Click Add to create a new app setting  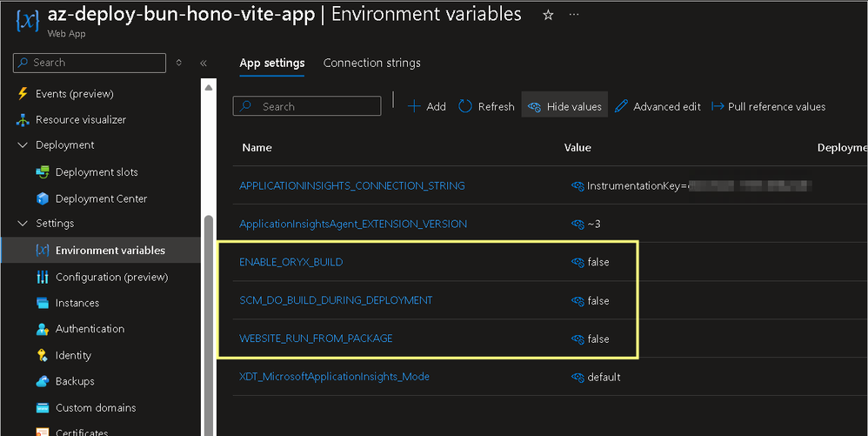pos(426,106)
